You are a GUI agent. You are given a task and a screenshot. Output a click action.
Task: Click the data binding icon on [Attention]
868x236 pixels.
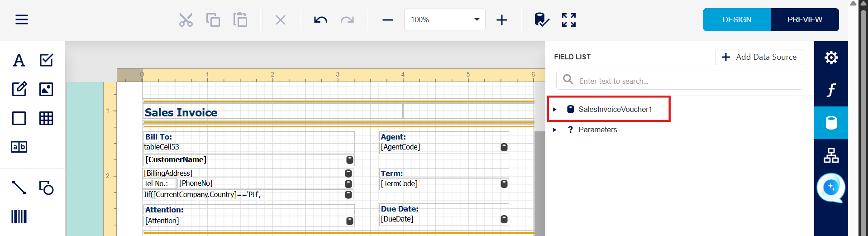point(350,221)
